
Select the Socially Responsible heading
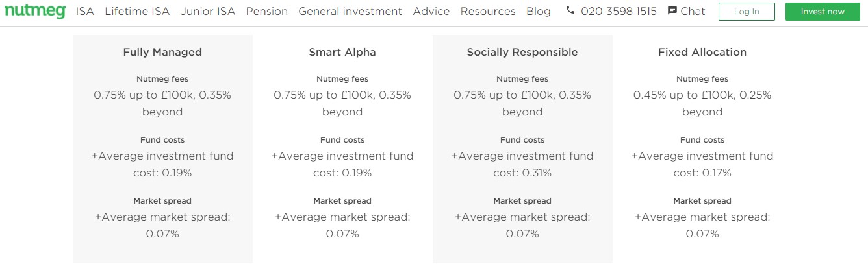(522, 52)
